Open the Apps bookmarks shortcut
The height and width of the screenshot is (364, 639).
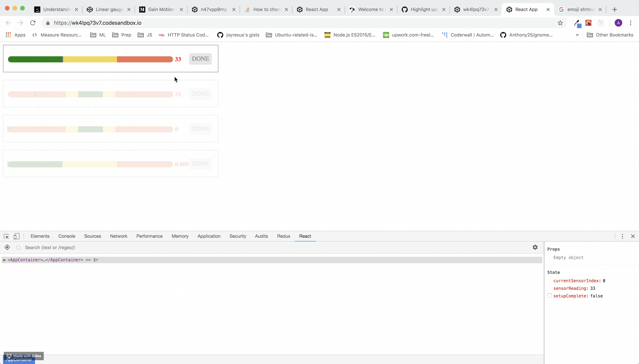[16, 35]
